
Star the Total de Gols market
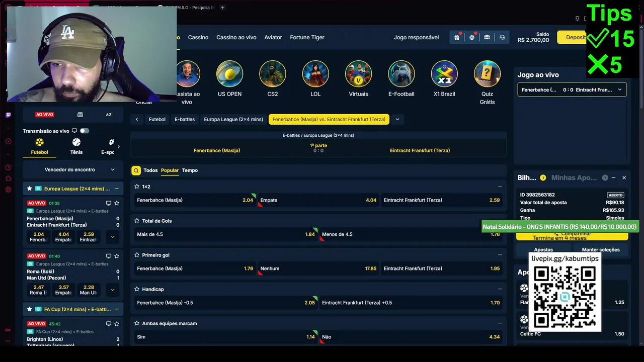point(137,221)
